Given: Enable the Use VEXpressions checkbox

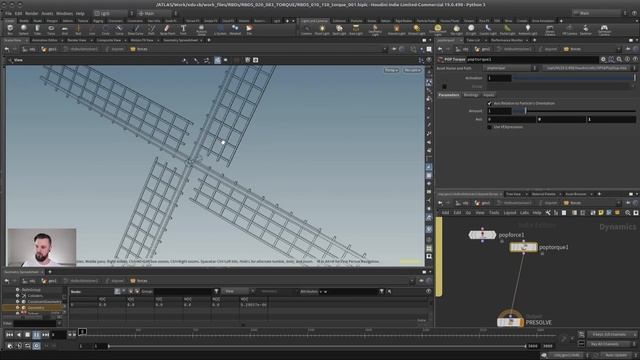Looking at the screenshot, I should [489, 127].
